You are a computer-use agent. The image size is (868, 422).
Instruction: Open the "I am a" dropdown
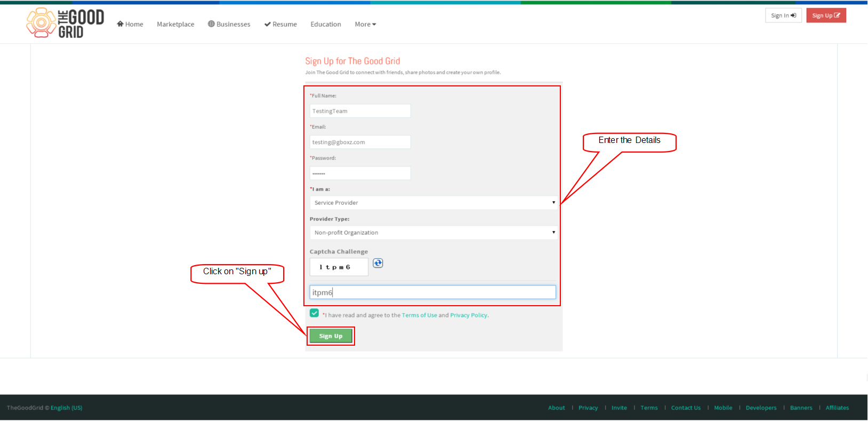coord(433,203)
